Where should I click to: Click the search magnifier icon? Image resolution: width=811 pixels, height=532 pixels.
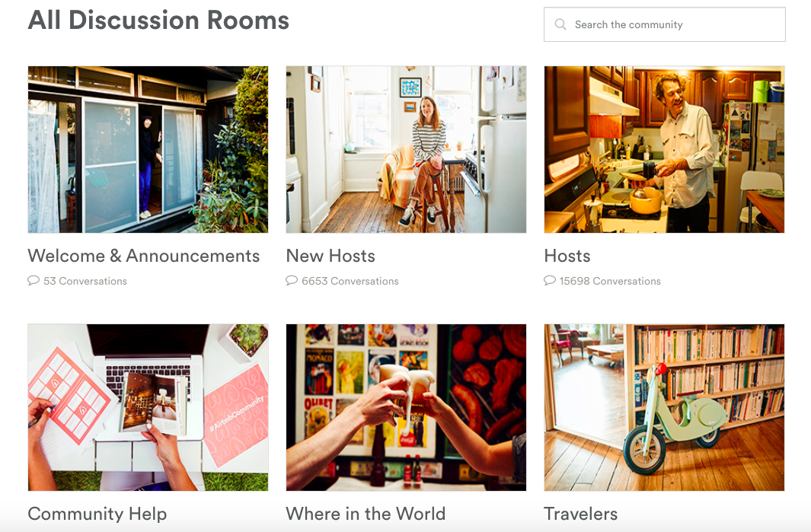[560, 24]
